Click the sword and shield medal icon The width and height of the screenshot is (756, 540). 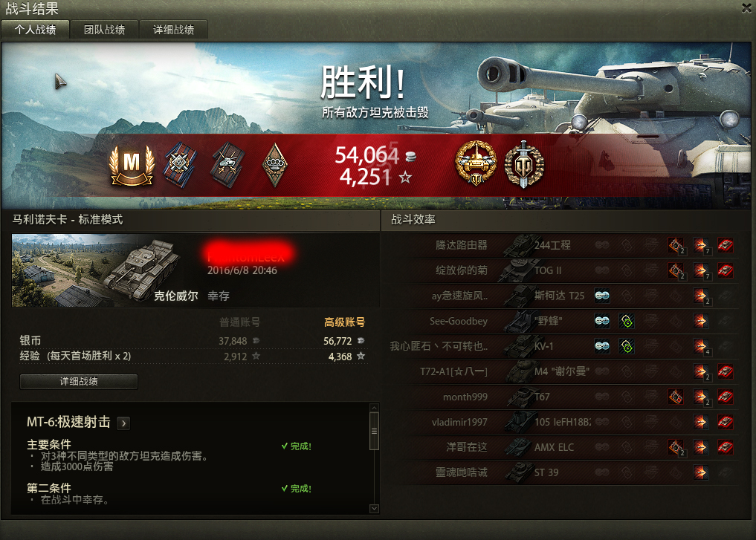524,164
